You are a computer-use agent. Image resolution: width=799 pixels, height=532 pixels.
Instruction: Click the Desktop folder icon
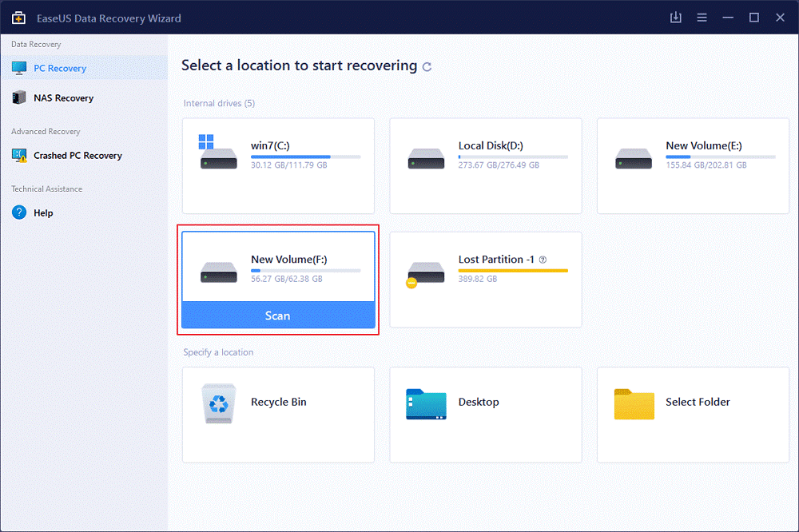[x=426, y=404]
